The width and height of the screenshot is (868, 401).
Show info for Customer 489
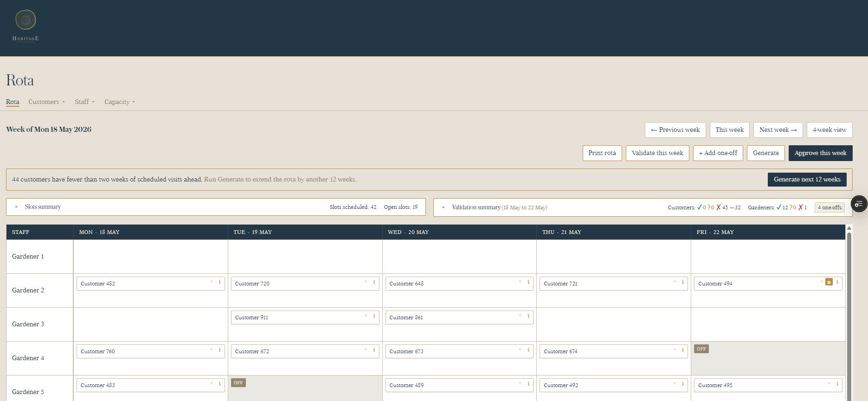(x=528, y=384)
